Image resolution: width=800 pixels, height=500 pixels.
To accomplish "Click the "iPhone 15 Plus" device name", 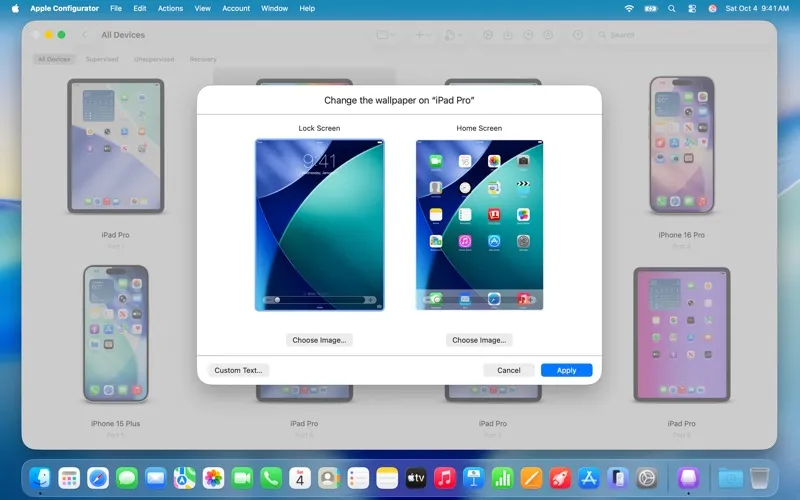I will tap(116, 423).
